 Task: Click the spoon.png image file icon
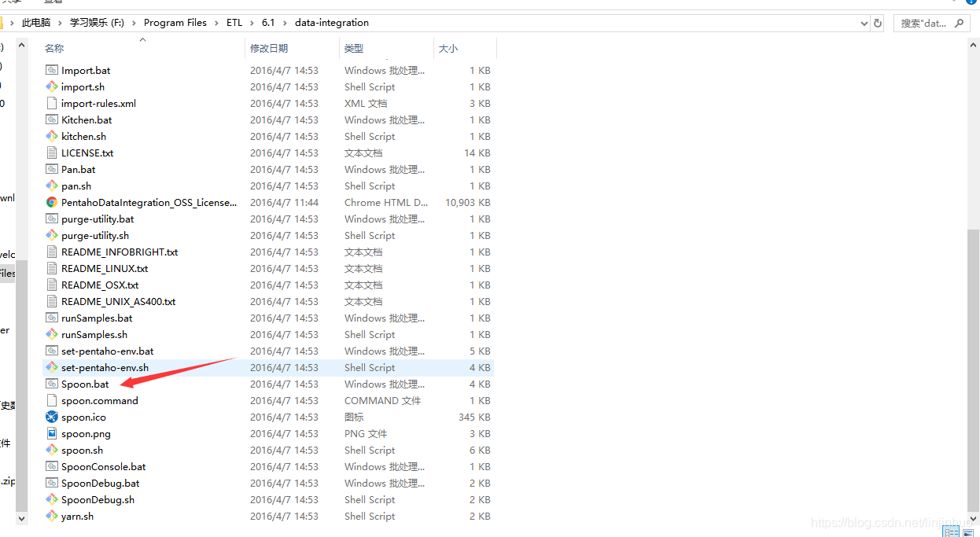pos(52,433)
